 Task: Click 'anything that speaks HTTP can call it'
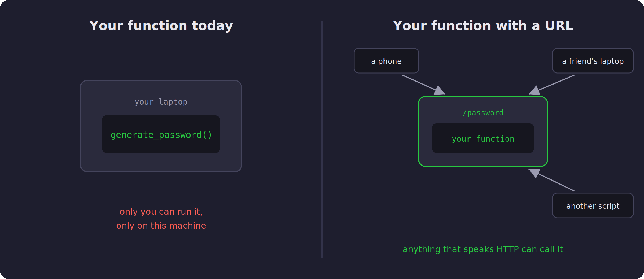tap(483, 249)
